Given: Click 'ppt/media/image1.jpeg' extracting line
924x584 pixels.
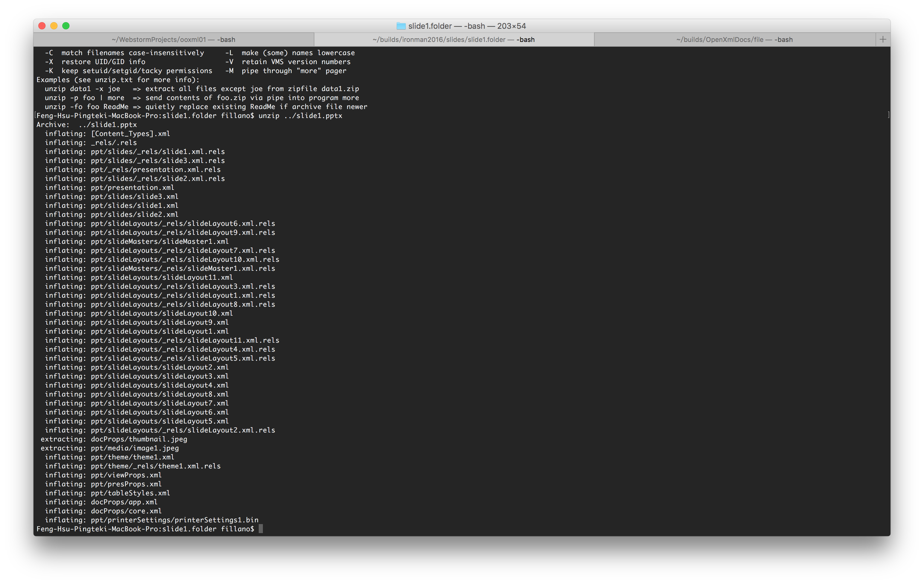Looking at the screenshot, I should pos(110,448).
